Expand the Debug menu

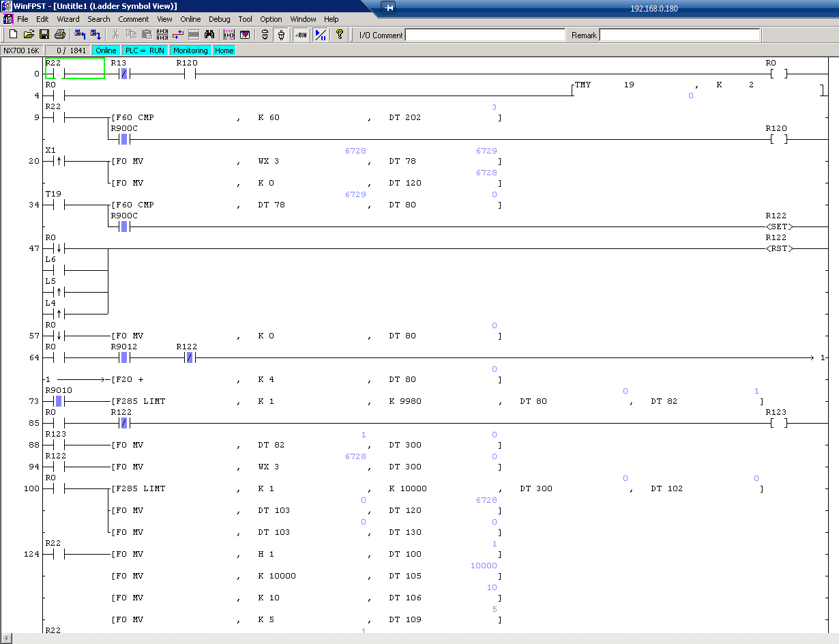pyautogui.click(x=219, y=19)
